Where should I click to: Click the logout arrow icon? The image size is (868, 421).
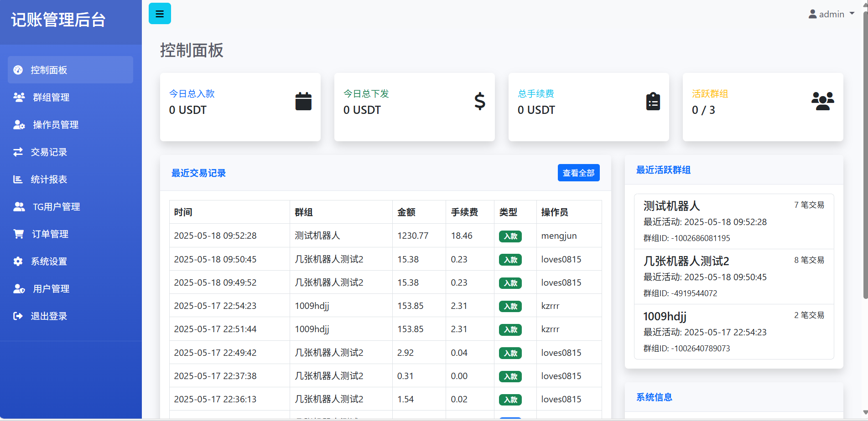click(18, 316)
